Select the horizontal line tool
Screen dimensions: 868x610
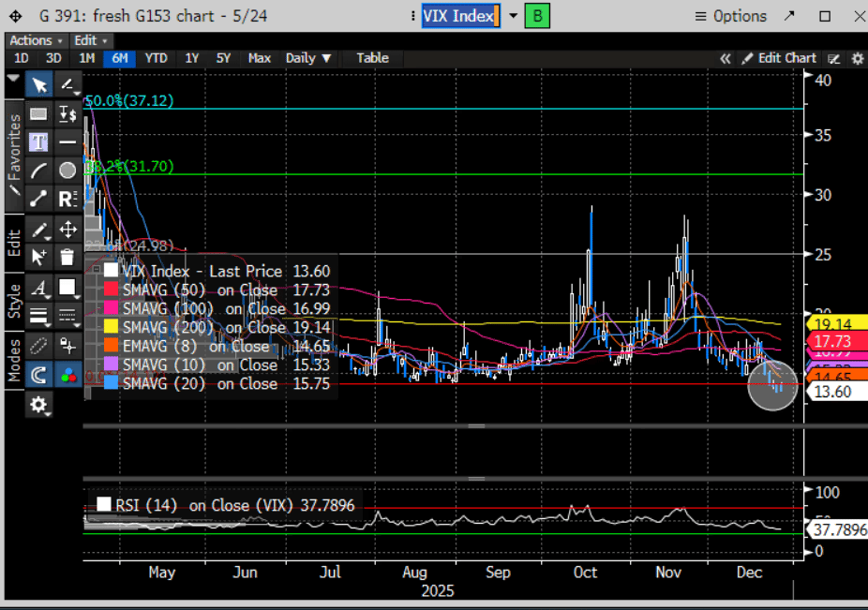click(x=67, y=142)
